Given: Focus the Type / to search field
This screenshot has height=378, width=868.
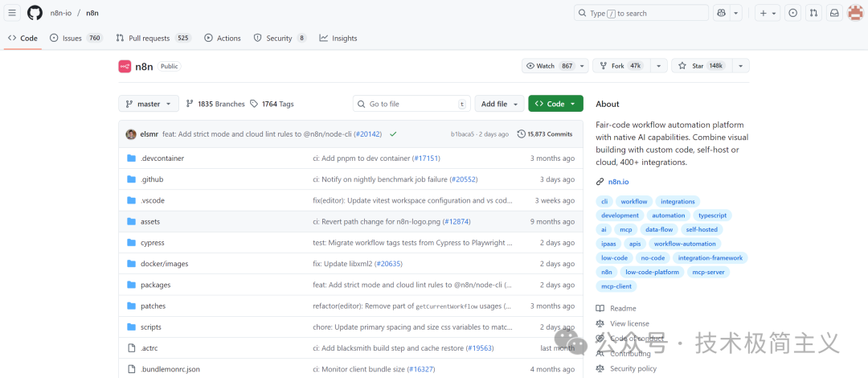Looking at the screenshot, I should point(641,13).
